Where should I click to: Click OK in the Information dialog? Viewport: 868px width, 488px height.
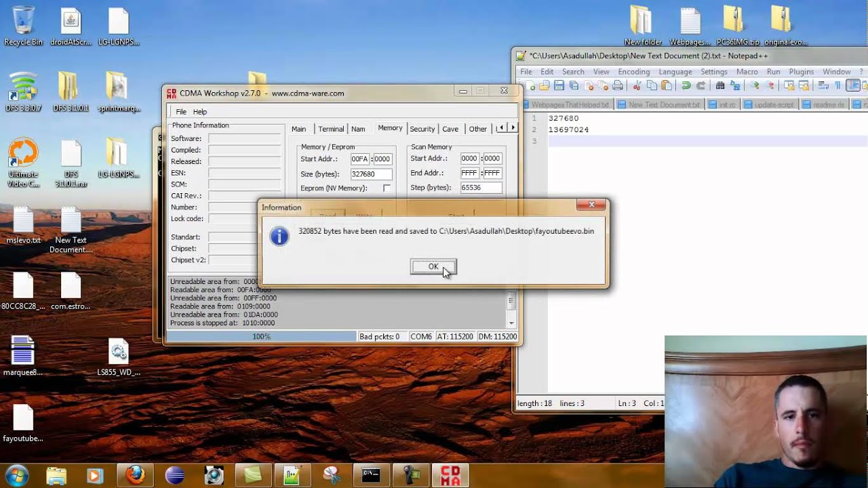[433, 266]
